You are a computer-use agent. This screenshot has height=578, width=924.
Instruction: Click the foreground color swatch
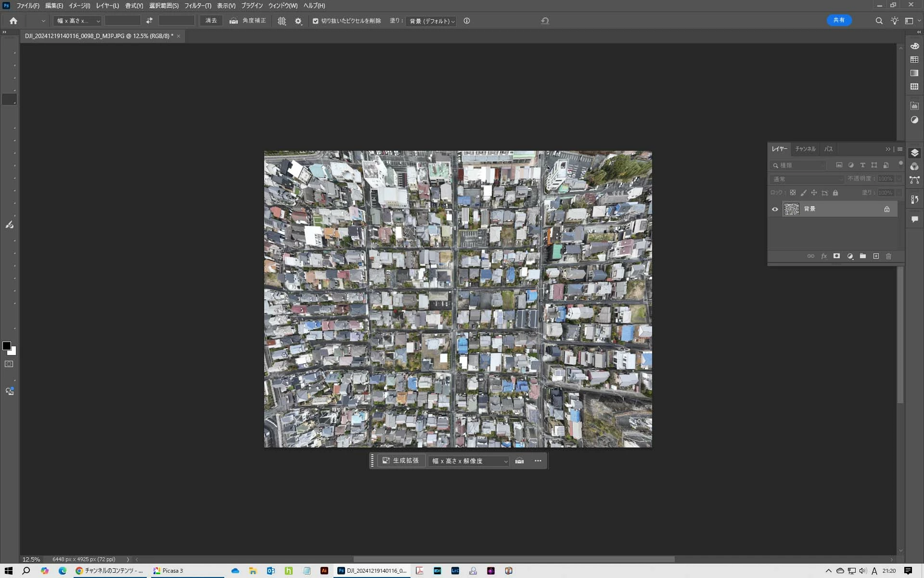pyautogui.click(x=7, y=346)
